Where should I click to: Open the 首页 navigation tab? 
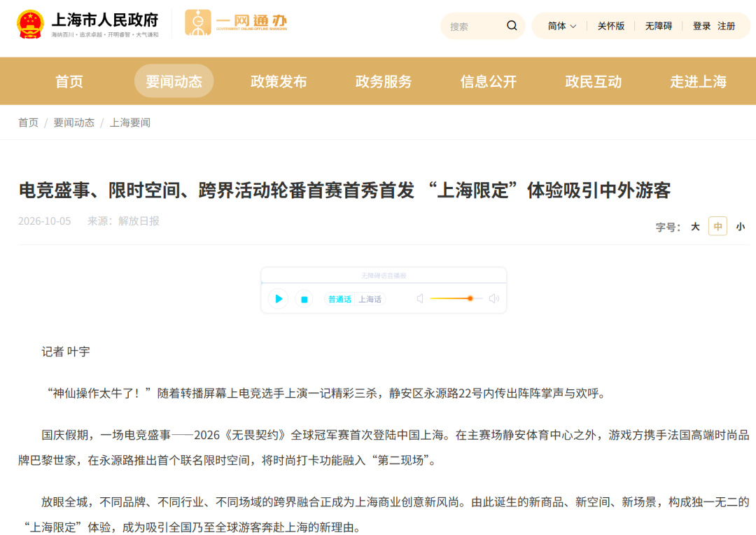(69, 81)
